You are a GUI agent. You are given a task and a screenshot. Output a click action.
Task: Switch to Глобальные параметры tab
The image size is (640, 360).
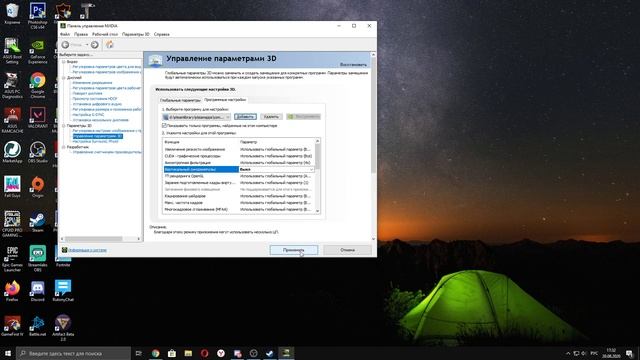tap(180, 100)
